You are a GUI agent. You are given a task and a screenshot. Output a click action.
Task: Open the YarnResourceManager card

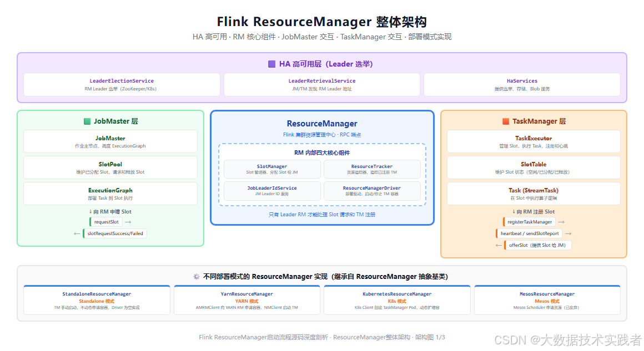pyautogui.click(x=247, y=300)
